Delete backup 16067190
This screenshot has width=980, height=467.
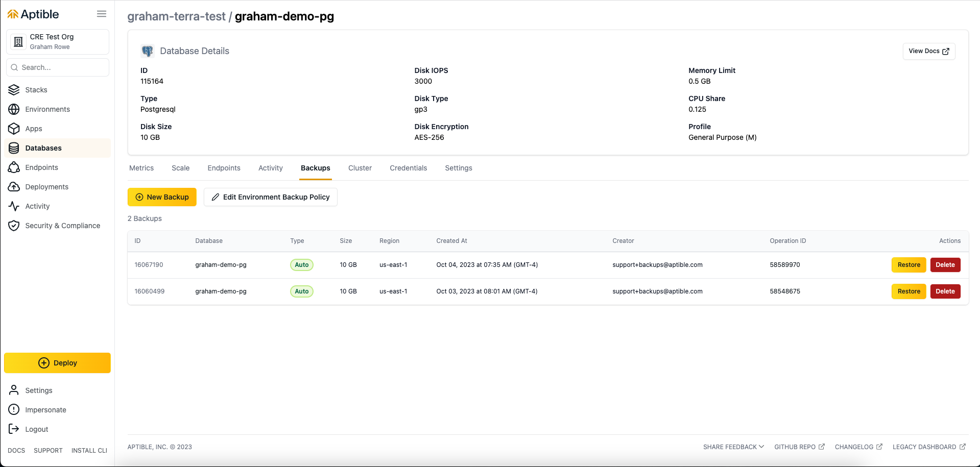click(945, 265)
